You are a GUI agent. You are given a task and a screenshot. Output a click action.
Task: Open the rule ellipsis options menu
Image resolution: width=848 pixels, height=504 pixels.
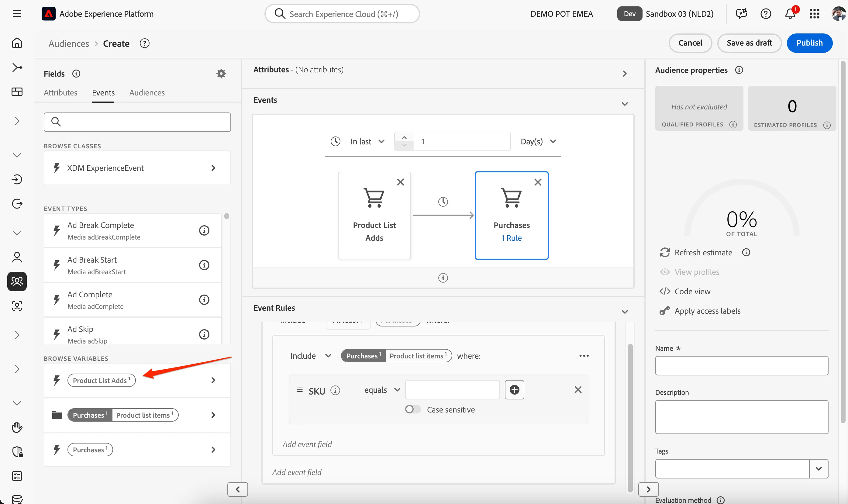coord(584,356)
